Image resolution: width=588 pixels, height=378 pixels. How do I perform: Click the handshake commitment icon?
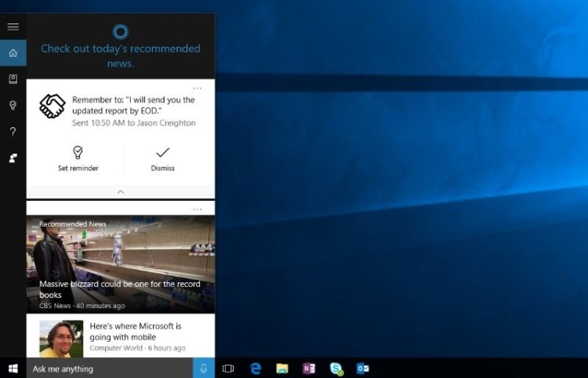tap(53, 106)
